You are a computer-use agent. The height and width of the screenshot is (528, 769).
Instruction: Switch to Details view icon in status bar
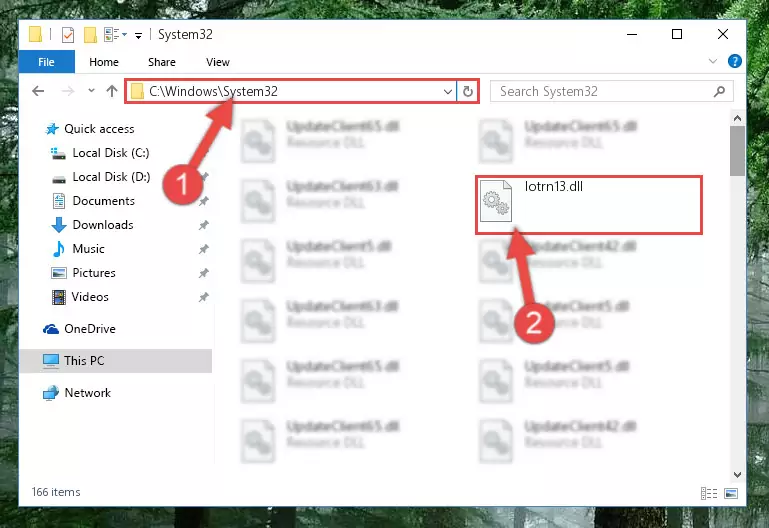click(x=709, y=493)
